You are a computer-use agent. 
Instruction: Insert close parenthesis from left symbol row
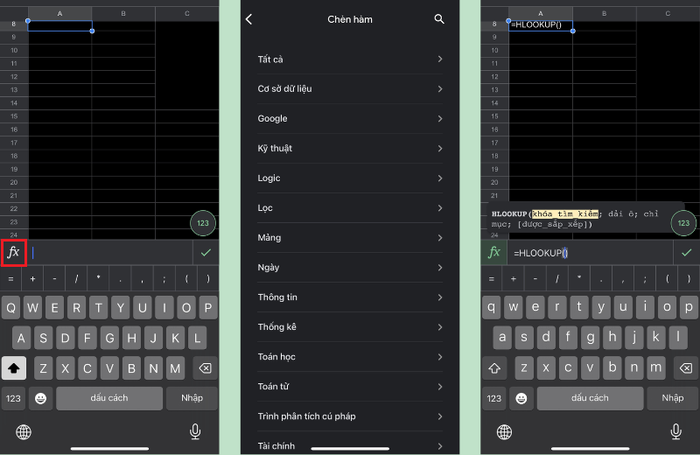(x=208, y=279)
